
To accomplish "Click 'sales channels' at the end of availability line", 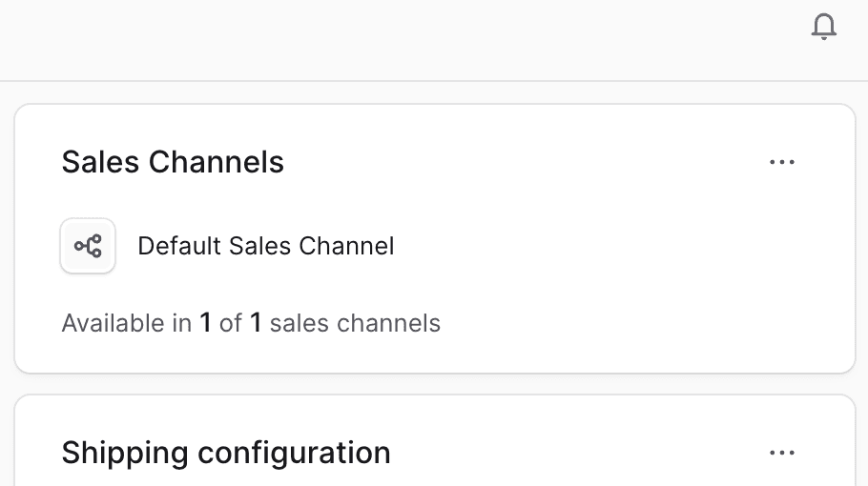I will pyautogui.click(x=355, y=324).
